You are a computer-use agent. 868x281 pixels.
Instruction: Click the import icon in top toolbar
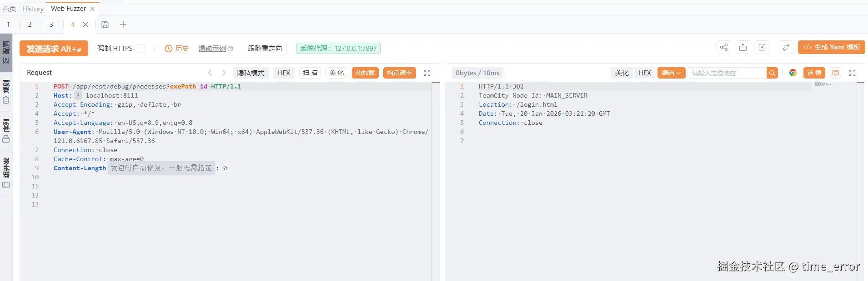(x=762, y=47)
